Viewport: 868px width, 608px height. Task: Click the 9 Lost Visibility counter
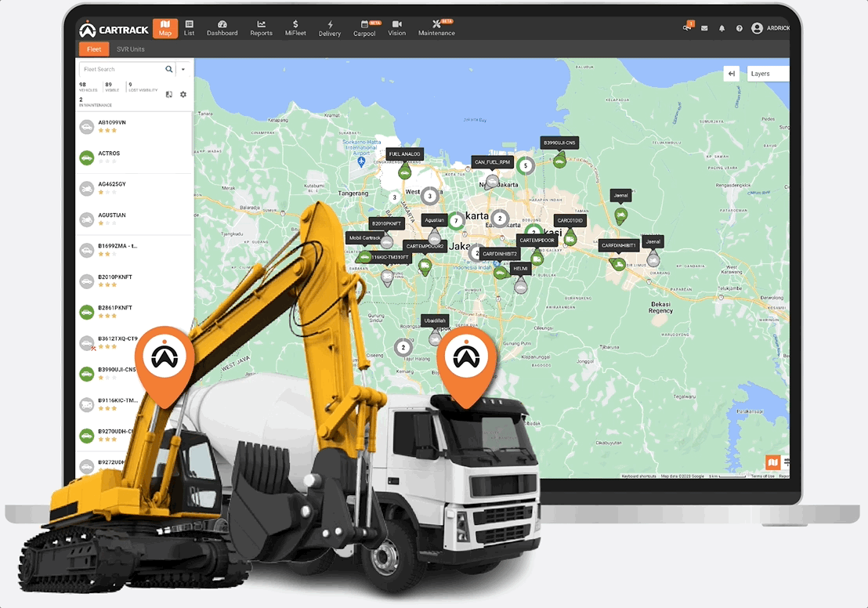point(143,87)
